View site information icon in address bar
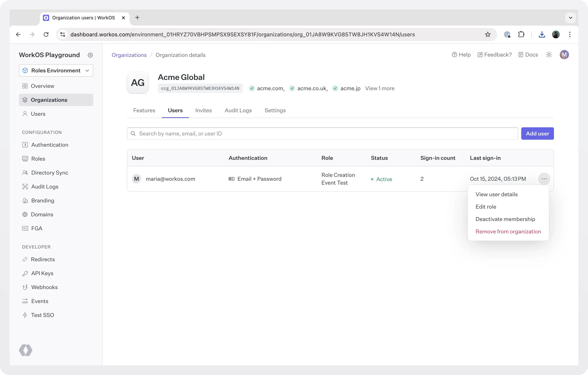The width and height of the screenshot is (588, 375). pos(63,34)
